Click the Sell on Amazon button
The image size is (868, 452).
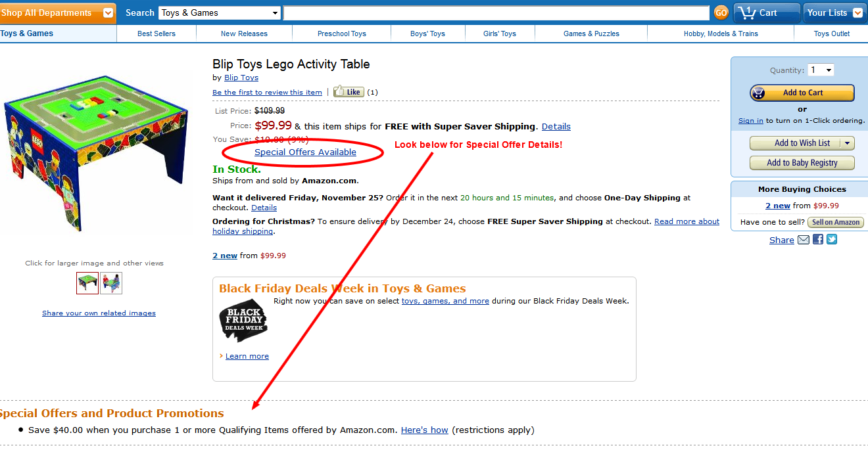(836, 222)
